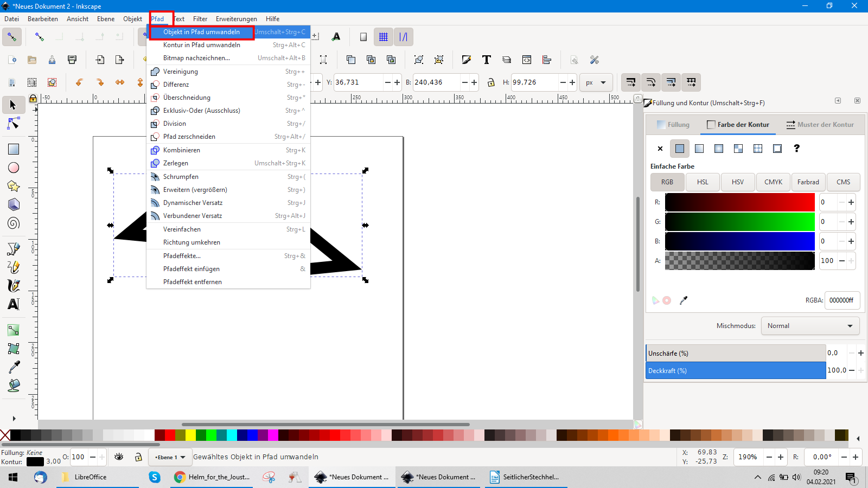This screenshot has width=868, height=488.
Task: Toggle the layer lock in status bar
Action: [138, 457]
